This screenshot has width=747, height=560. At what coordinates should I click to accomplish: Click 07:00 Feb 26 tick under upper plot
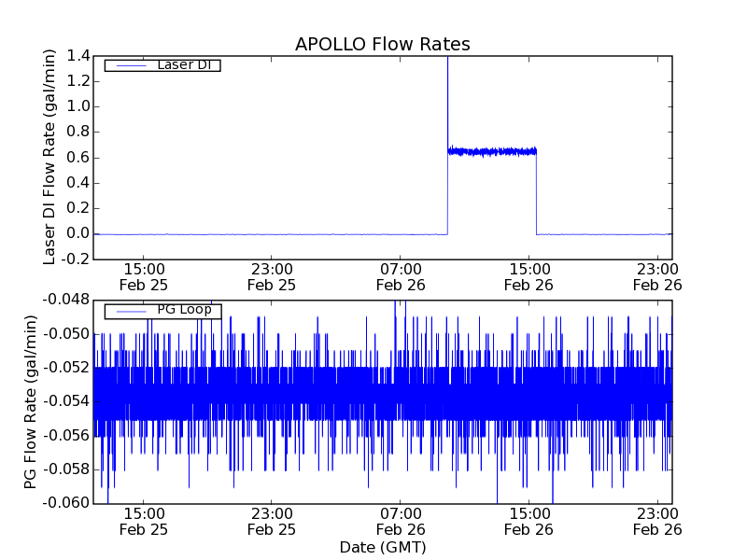(x=400, y=276)
